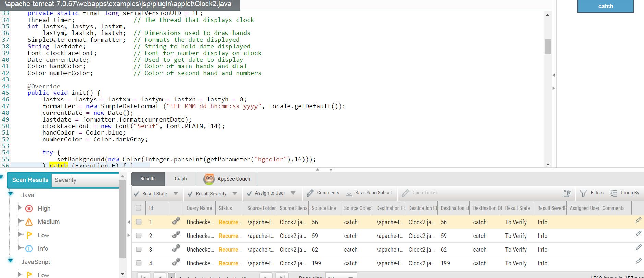Open attack path link icon for result 3

(x=176, y=249)
